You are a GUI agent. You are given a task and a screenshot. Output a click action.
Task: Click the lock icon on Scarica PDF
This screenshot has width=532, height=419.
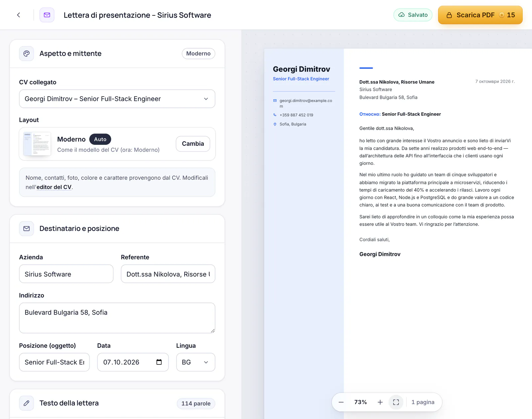pos(449,15)
